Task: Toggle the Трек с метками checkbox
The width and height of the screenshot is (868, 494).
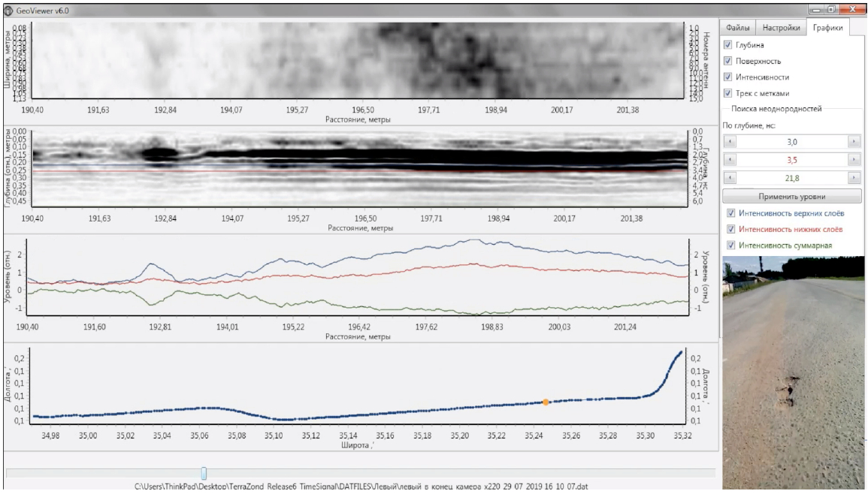Action: [727, 94]
